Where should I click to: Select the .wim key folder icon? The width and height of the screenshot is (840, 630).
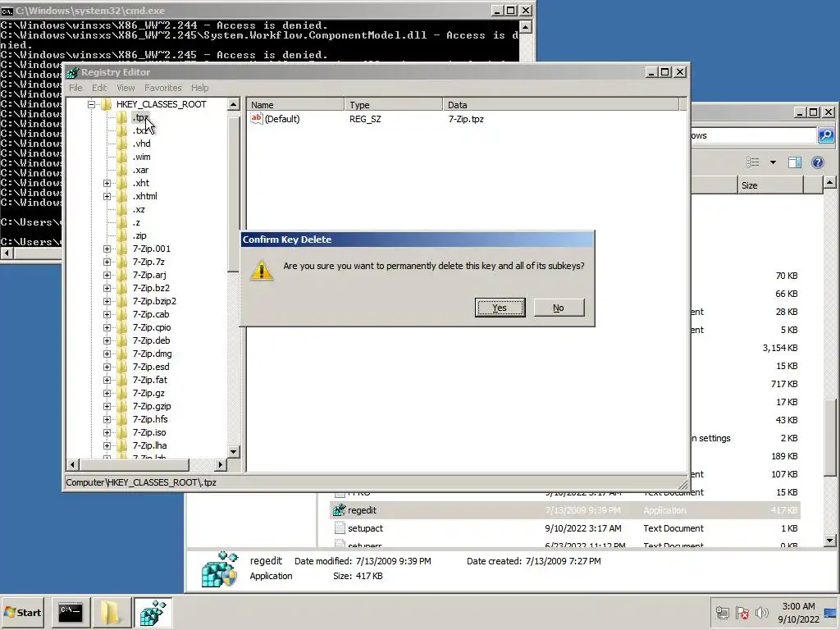[x=122, y=157]
